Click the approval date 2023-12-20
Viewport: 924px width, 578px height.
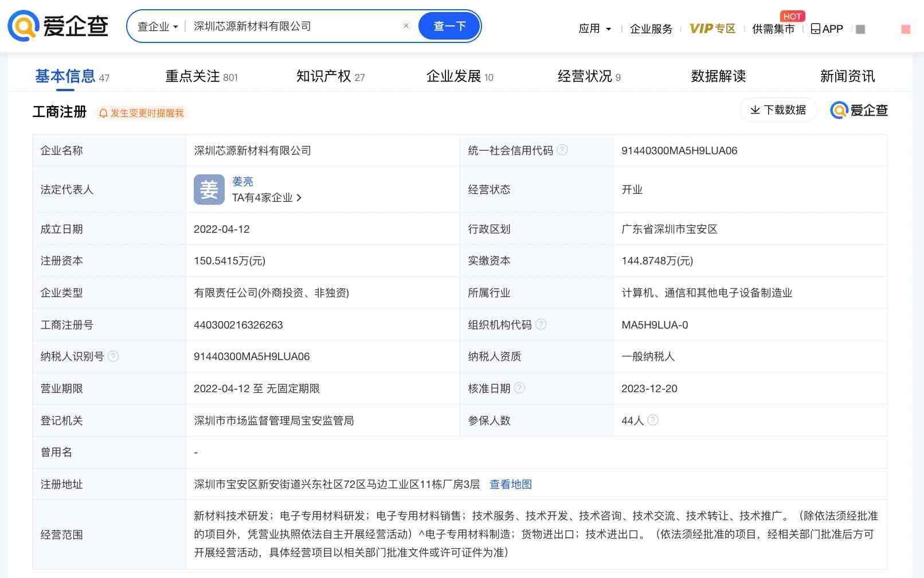point(649,388)
